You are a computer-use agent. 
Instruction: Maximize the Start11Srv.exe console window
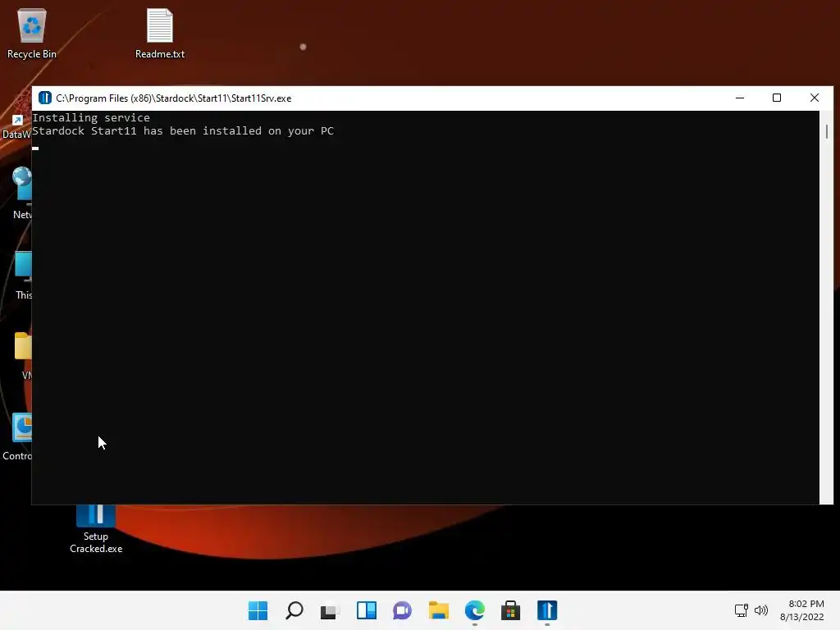pyautogui.click(x=777, y=98)
